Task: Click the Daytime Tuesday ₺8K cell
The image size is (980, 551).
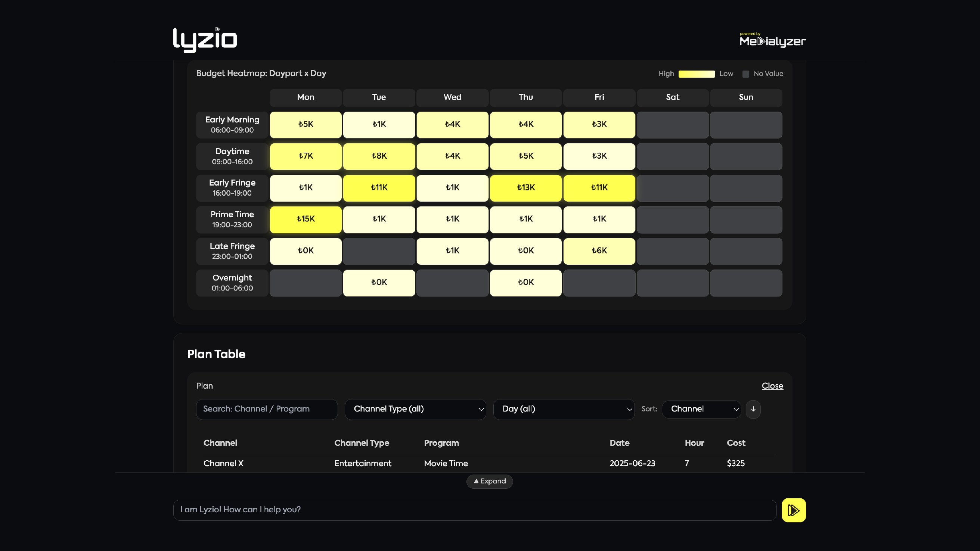Action: 379,156
